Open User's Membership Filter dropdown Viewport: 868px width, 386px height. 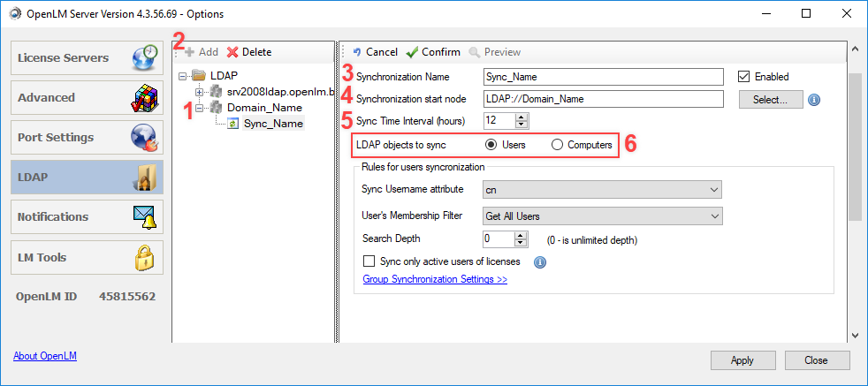pos(603,216)
